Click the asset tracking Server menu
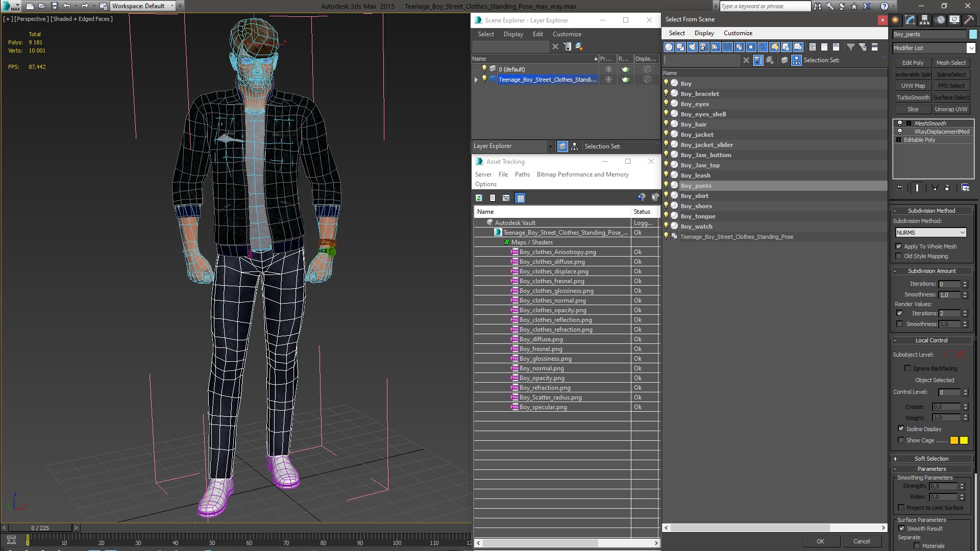The height and width of the screenshot is (551, 980). (483, 174)
